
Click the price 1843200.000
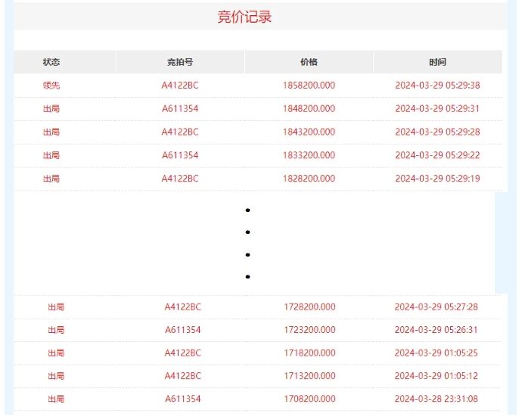[309, 132]
